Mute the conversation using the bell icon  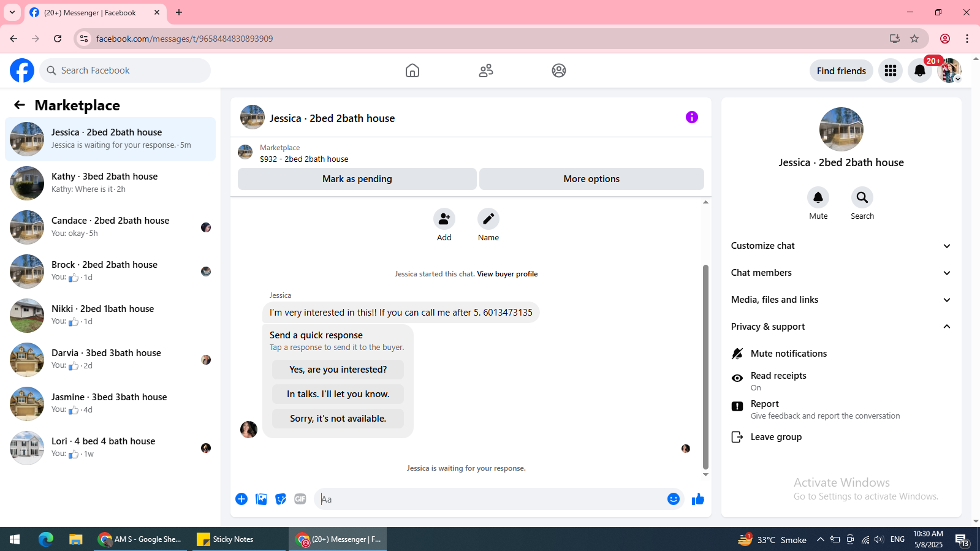coord(818,197)
